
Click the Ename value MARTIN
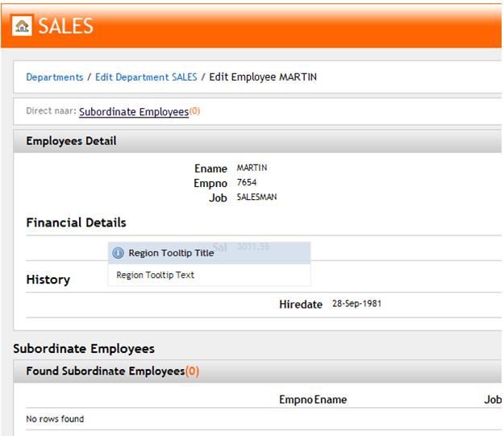click(252, 168)
